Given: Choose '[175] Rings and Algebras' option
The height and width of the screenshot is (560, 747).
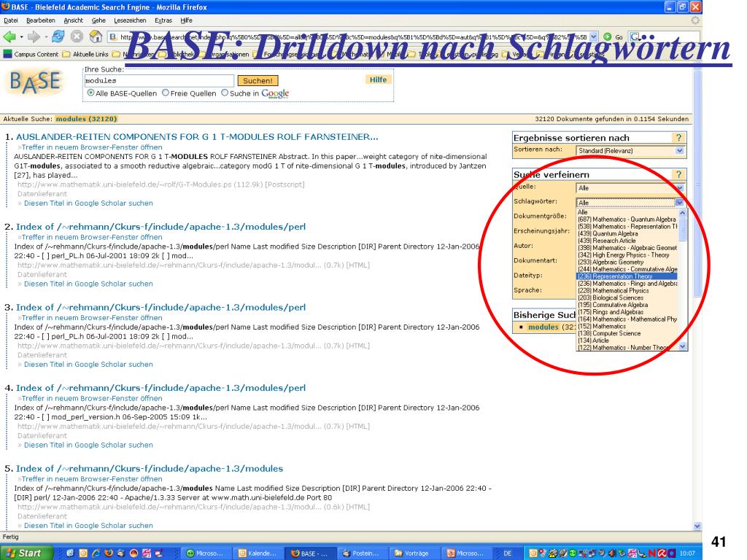Looking at the screenshot, I should click(x=627, y=312).
